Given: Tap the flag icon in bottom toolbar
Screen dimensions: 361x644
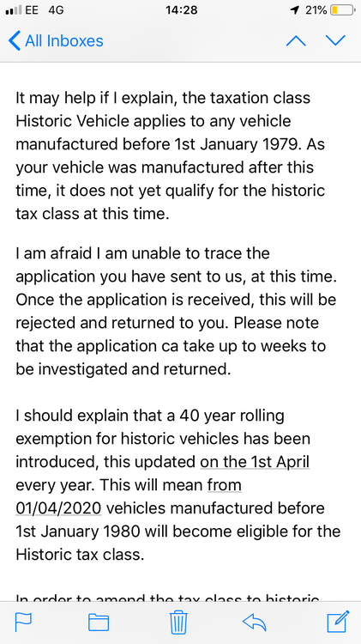Looking at the screenshot, I should tap(23, 622).
